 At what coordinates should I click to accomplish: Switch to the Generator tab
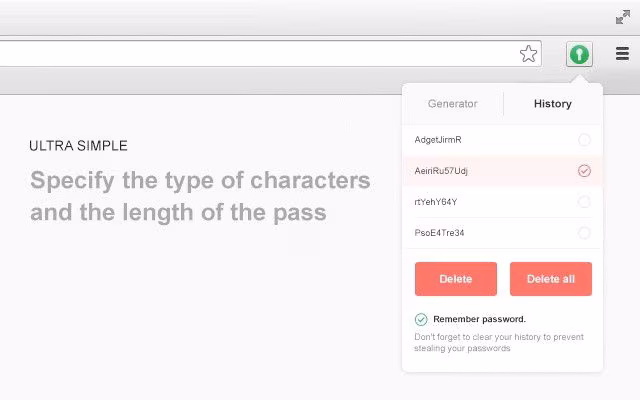452,104
